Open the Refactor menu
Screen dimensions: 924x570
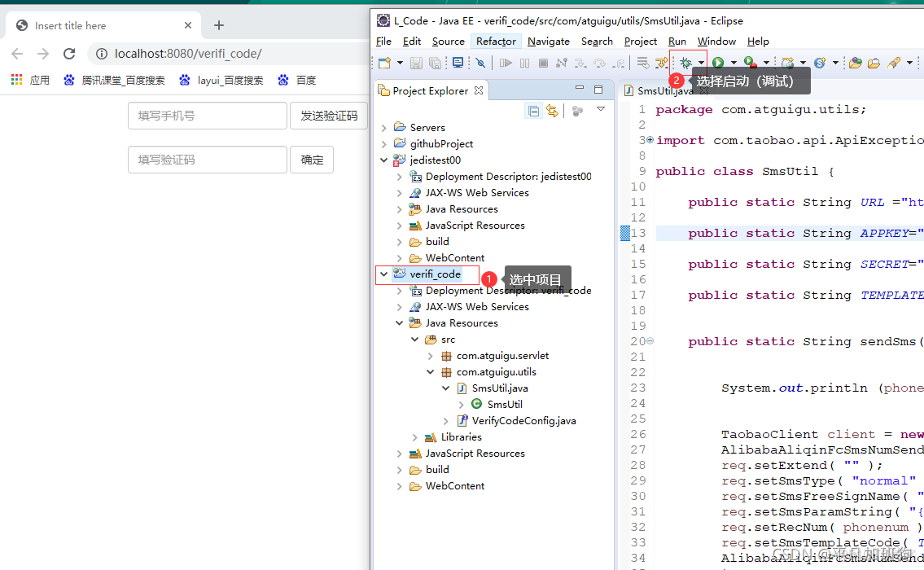click(x=496, y=42)
